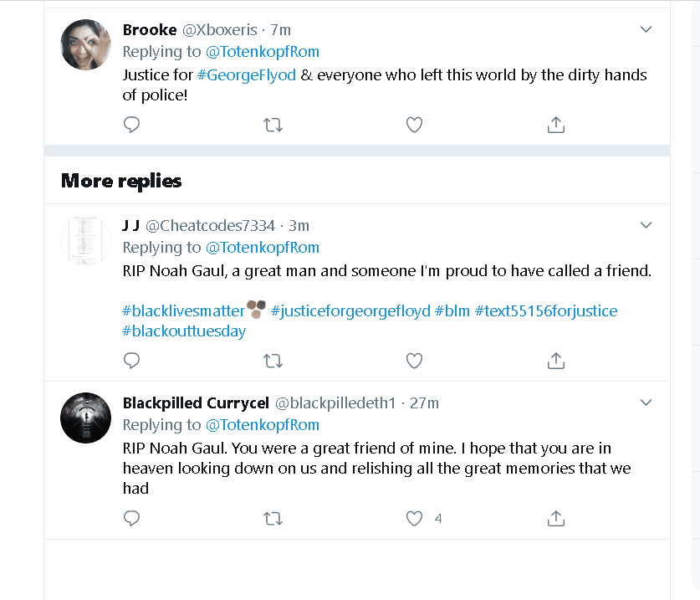
Task: Open more options on Brooke's tweet
Action: click(x=646, y=29)
